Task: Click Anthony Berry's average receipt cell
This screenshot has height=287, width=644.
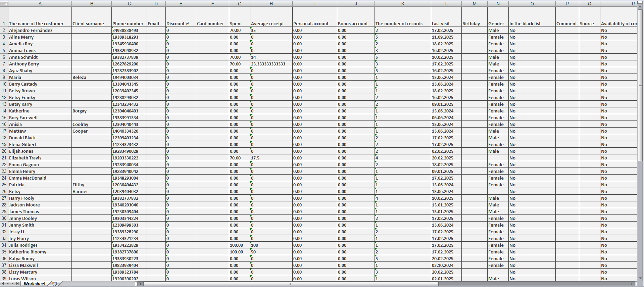Action: point(271,64)
